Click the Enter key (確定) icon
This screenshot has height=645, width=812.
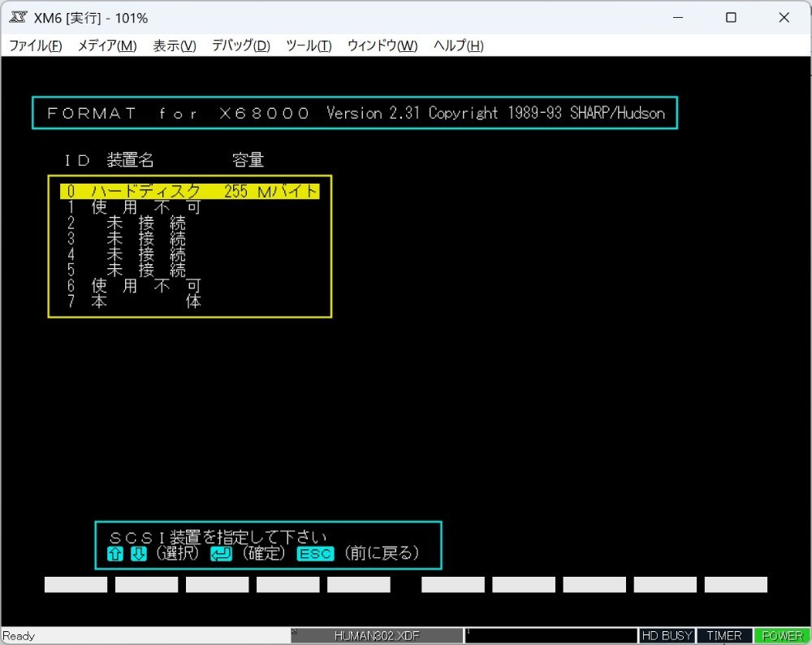pyautogui.click(x=221, y=554)
